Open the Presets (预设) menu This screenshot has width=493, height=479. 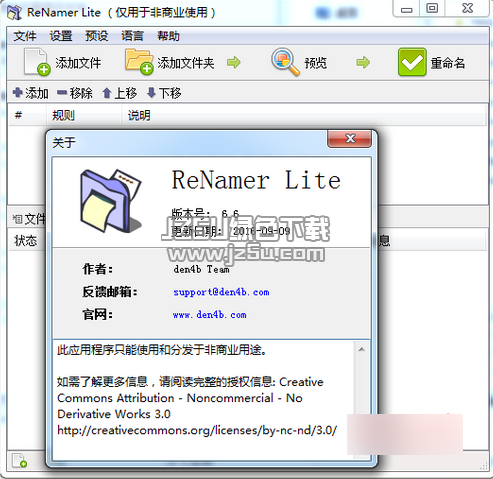pyautogui.click(x=97, y=36)
